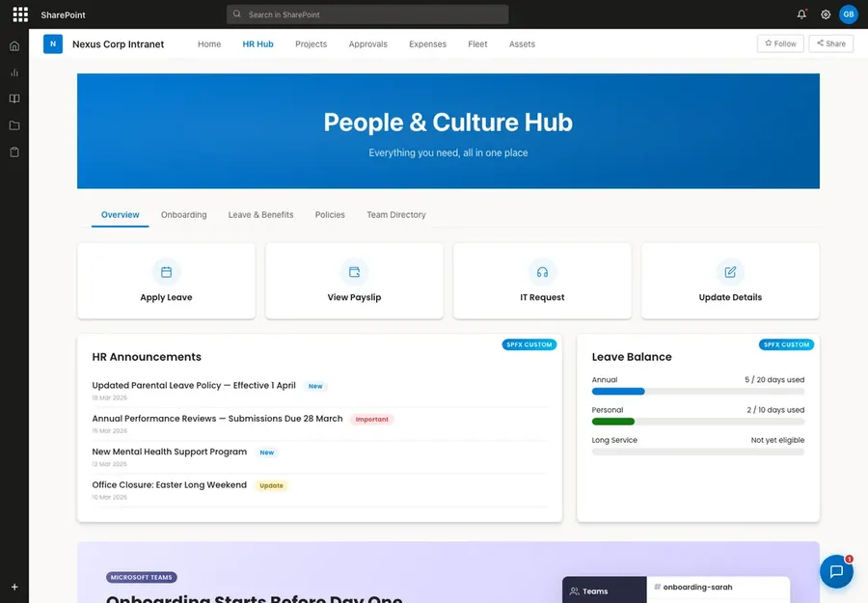
Task: Select the onboarding-sarah channel
Action: click(x=693, y=587)
